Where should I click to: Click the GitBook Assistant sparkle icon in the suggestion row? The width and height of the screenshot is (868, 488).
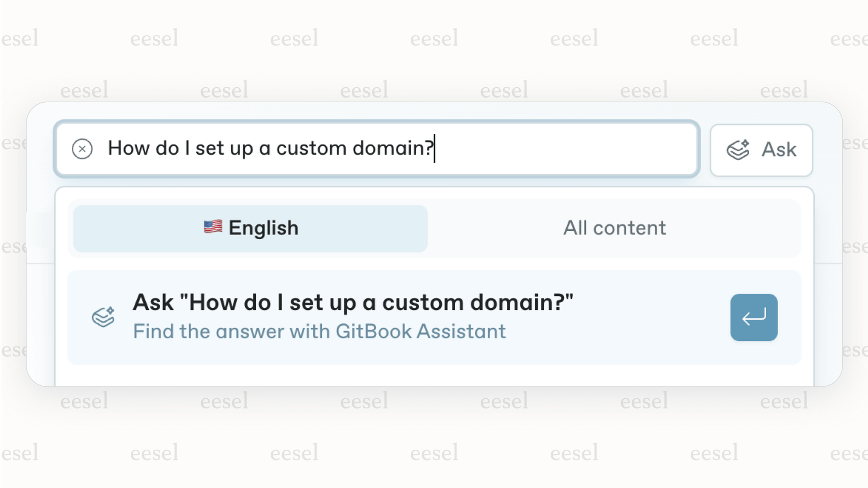(x=103, y=317)
